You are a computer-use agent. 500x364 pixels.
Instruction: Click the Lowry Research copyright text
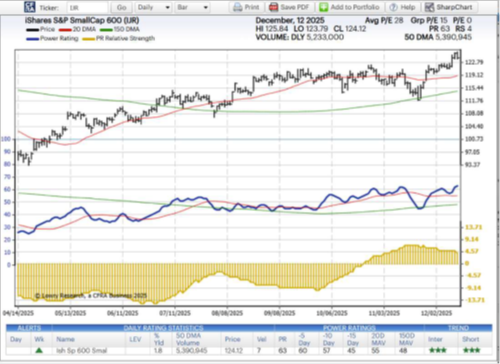[x=91, y=296]
